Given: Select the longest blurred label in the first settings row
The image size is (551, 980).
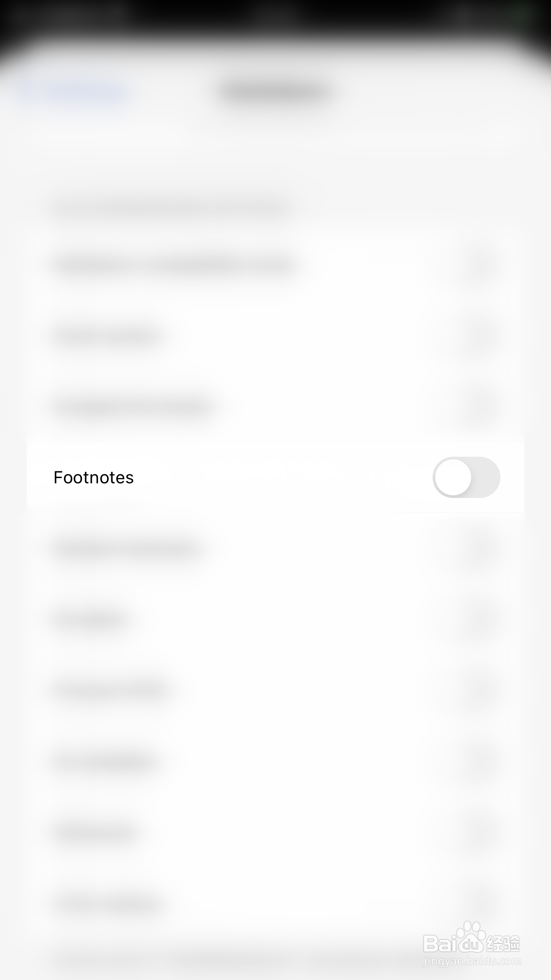Looking at the screenshot, I should pos(174,265).
